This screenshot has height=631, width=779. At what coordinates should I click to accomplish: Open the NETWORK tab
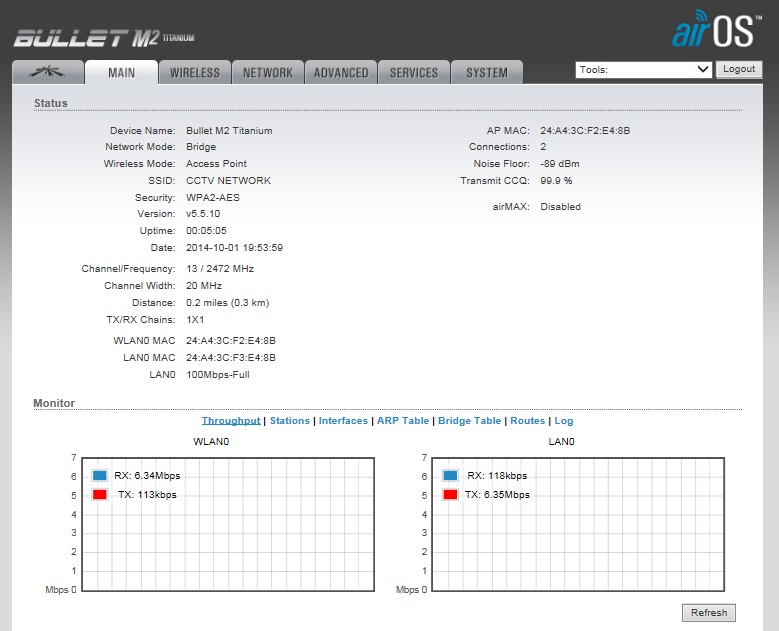(x=268, y=73)
